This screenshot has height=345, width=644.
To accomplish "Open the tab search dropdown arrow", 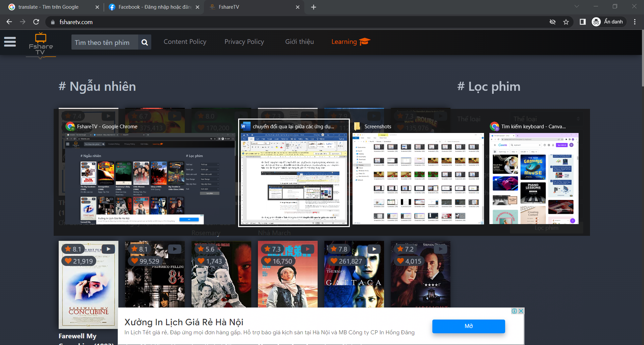I will [577, 6].
